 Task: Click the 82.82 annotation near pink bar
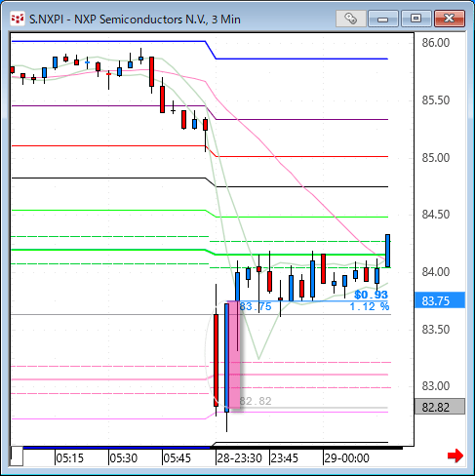pyautogui.click(x=256, y=401)
